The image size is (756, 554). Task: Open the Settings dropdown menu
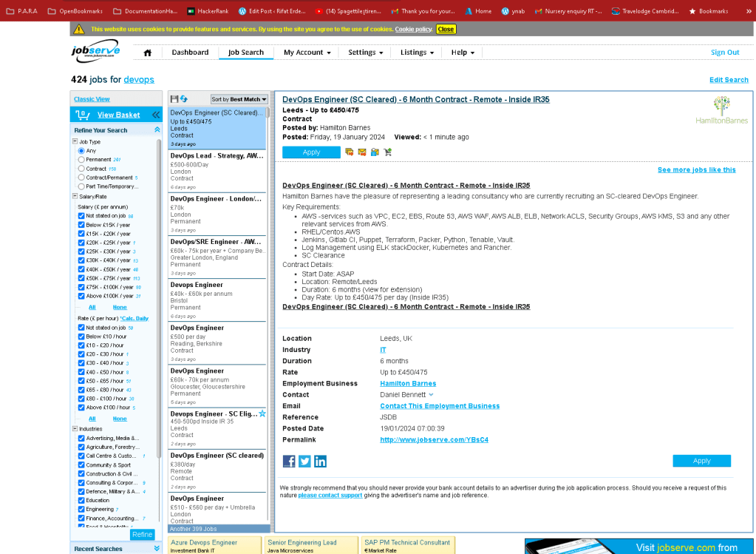[x=366, y=53]
